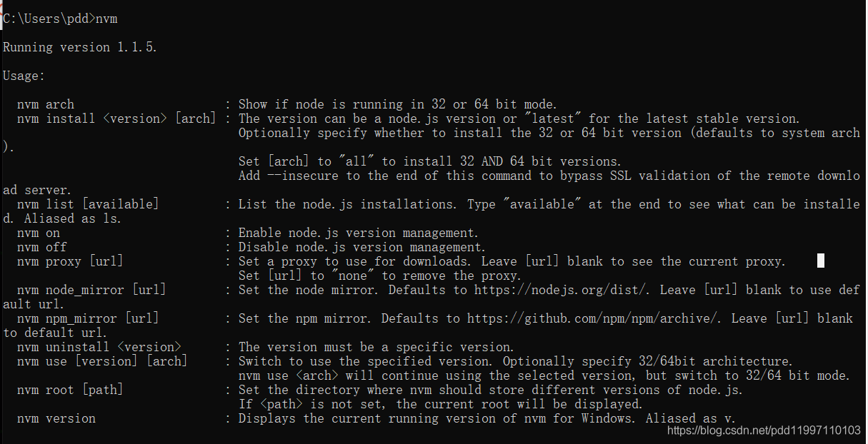Select the "nvm install <version> [arch]" entry
Screen dimensions: 868x444
pyautogui.click(x=116, y=119)
